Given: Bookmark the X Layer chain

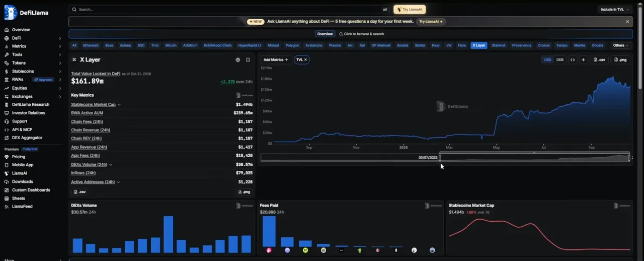Looking at the screenshot, I should [248, 59].
